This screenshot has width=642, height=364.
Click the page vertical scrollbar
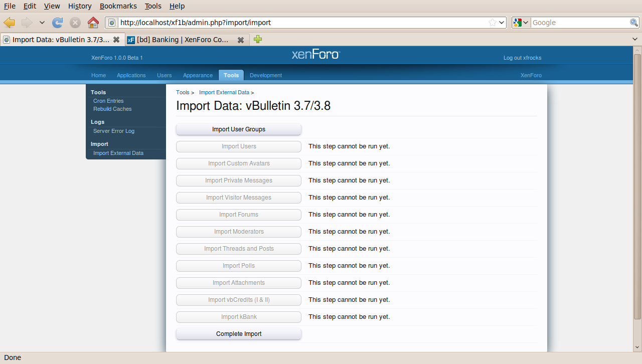click(637, 187)
